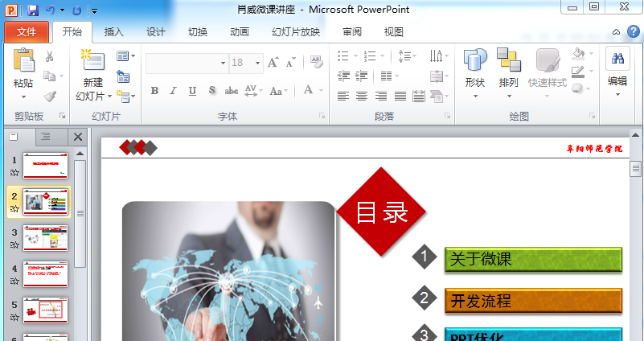Image resolution: width=644 pixels, height=341 pixels.
Task: Align text left
Action: tap(343, 97)
